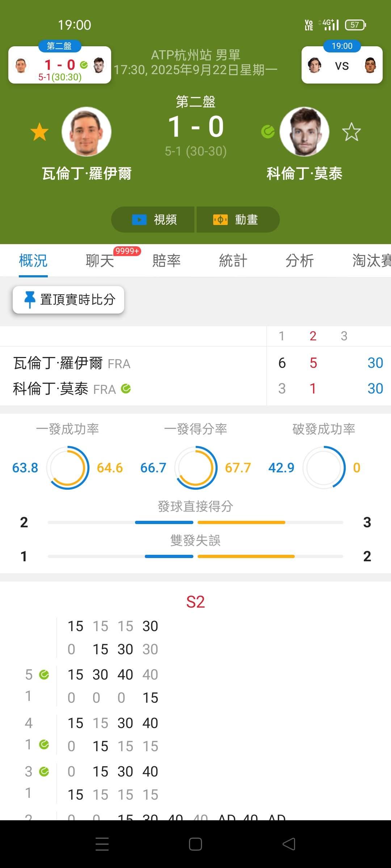Tap 瓦倫丁·羅伊爾 player avatar photo
Viewport: 391px width, 868px height.
tap(87, 132)
